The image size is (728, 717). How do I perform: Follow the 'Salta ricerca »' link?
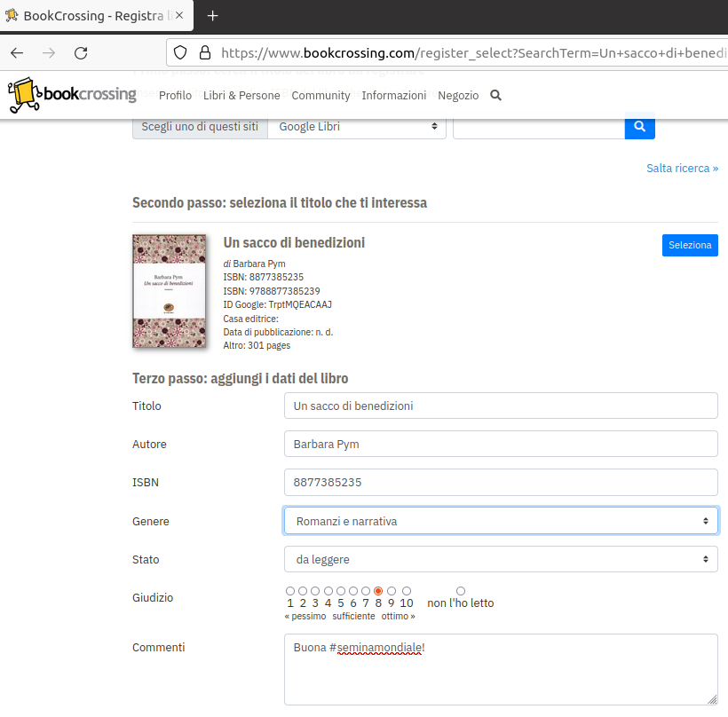[x=682, y=168]
